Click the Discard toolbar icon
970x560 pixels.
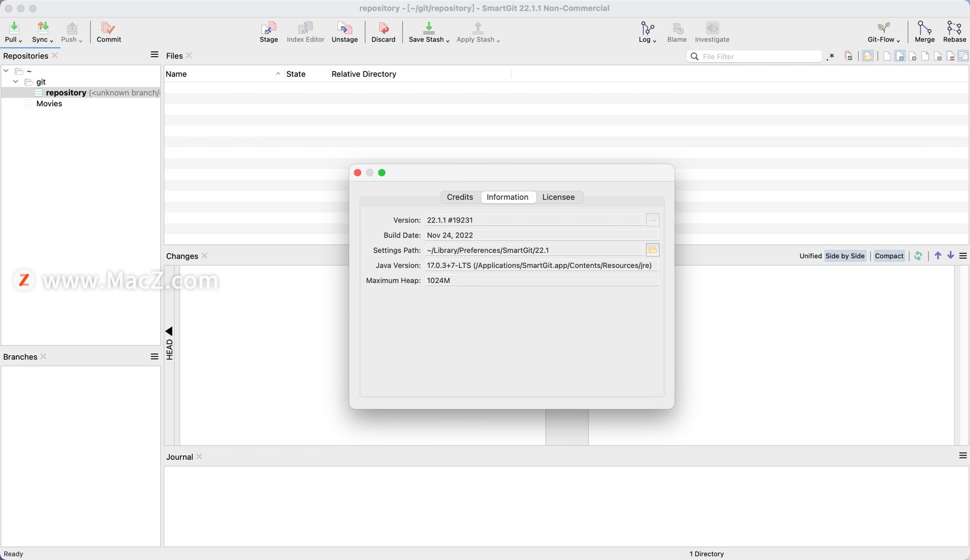[x=384, y=28]
